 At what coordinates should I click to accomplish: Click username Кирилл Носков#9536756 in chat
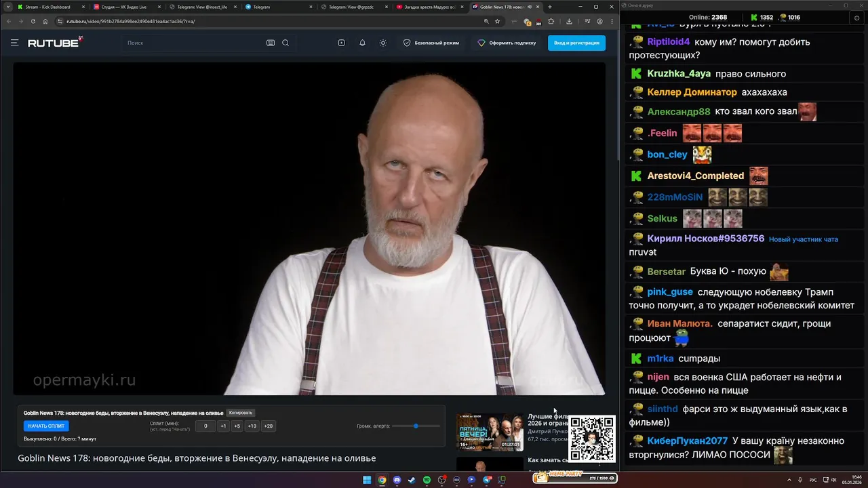coord(706,239)
